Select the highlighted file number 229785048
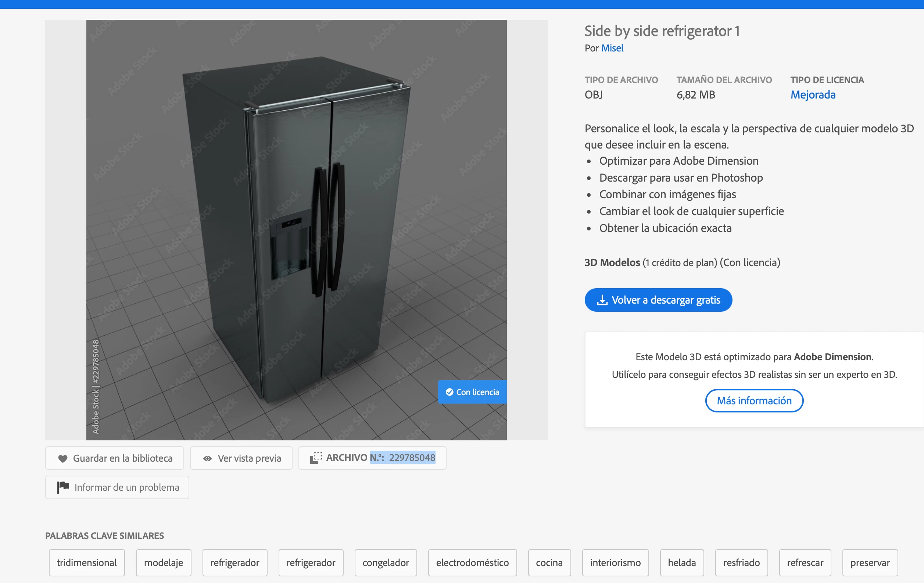 point(412,458)
